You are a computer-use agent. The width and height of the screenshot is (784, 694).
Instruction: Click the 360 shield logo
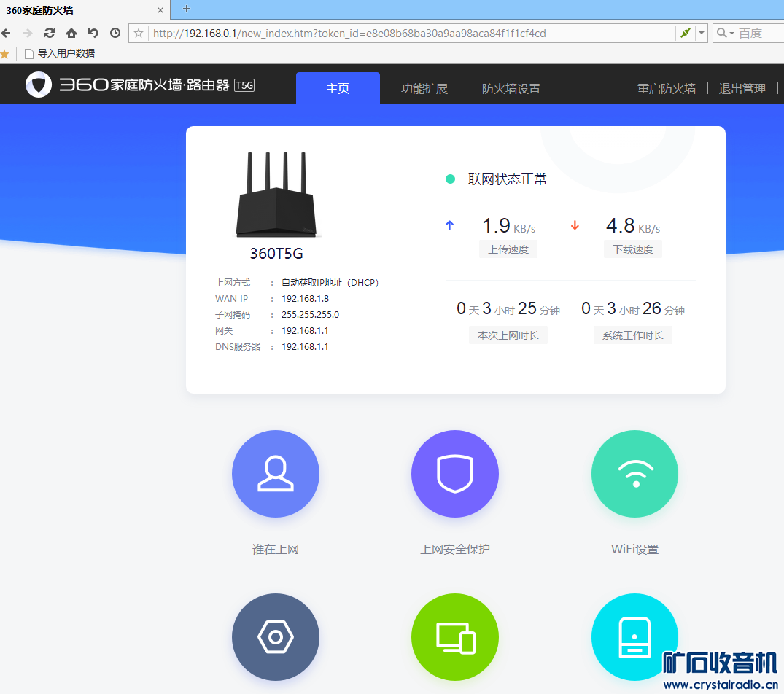(39, 85)
